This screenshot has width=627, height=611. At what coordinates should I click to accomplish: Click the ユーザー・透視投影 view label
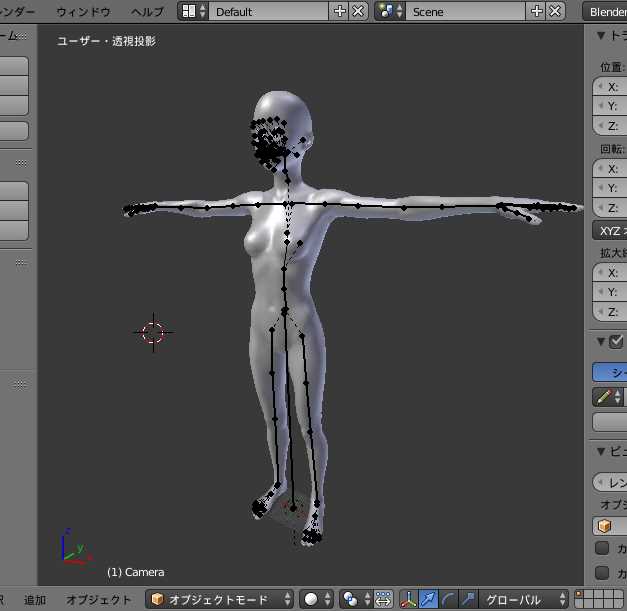pyautogui.click(x=106, y=41)
